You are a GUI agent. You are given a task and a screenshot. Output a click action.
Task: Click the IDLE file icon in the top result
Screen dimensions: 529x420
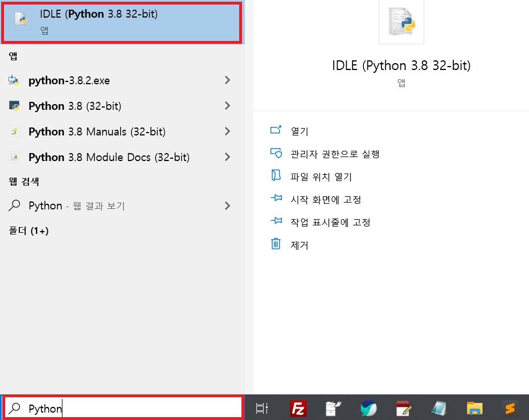(20, 18)
